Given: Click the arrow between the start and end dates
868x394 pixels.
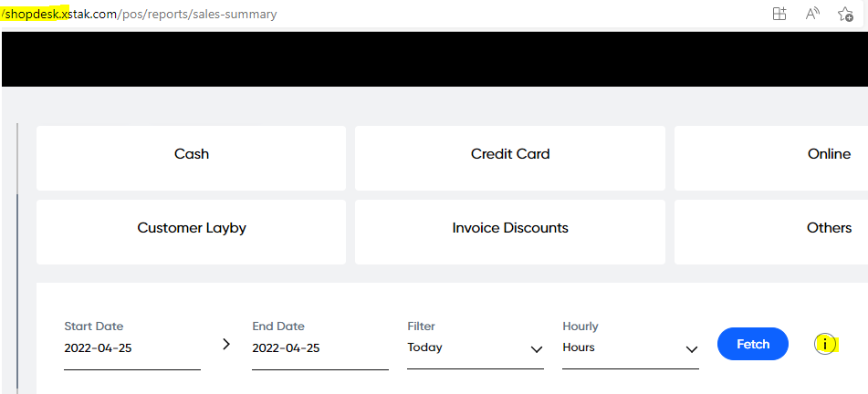Looking at the screenshot, I should point(226,344).
